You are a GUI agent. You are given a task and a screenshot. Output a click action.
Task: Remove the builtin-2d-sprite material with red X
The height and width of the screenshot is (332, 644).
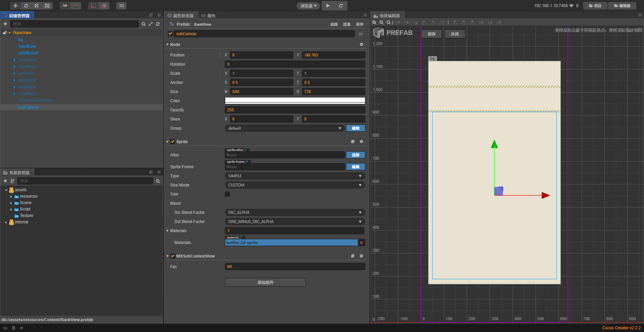coord(361,243)
